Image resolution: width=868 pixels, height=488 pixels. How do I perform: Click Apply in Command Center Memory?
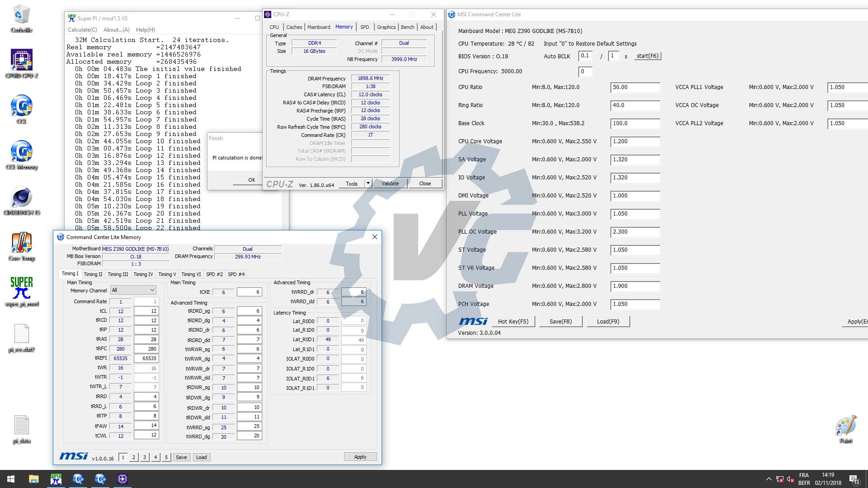pyautogui.click(x=360, y=457)
